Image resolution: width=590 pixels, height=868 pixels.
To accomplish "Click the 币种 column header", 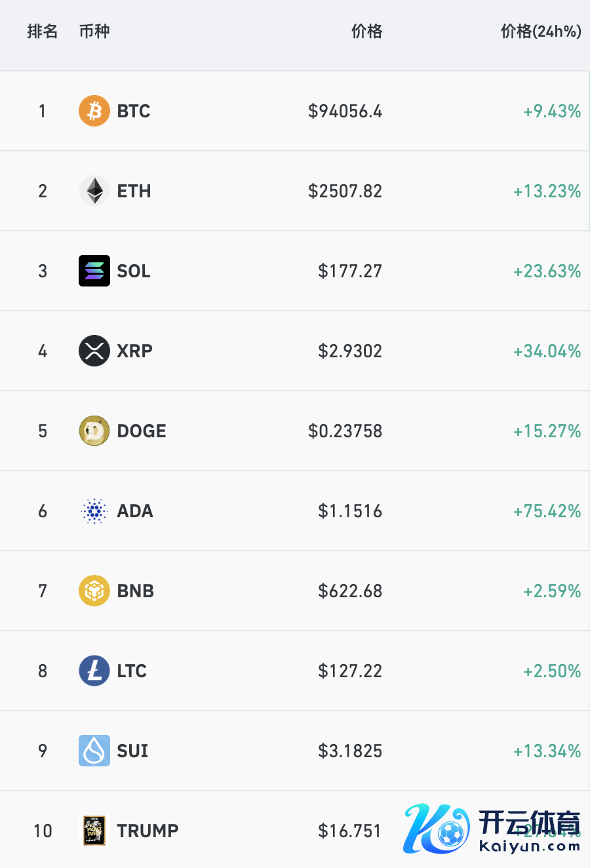I will [x=94, y=31].
